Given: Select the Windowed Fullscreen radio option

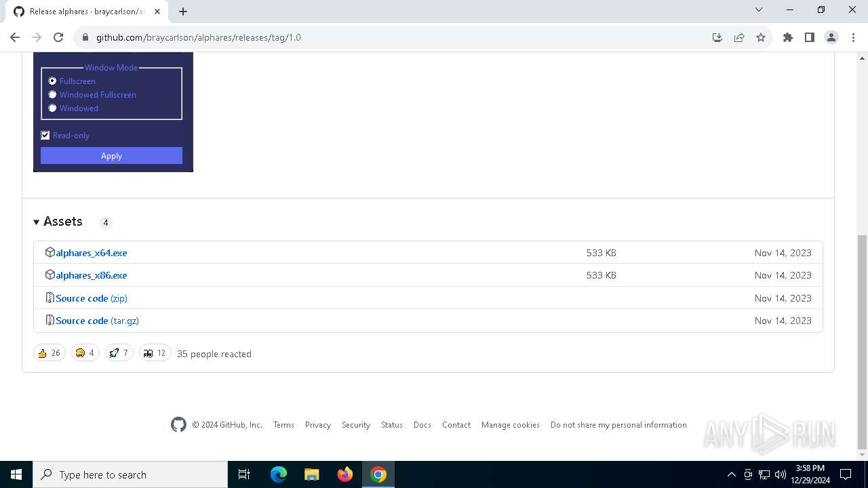Looking at the screenshot, I should (x=52, y=94).
